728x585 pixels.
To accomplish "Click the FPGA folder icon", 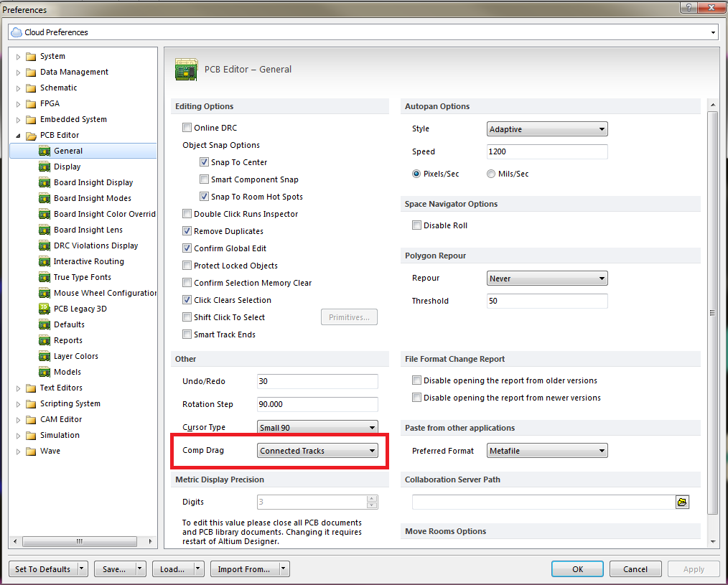I will click(x=31, y=104).
